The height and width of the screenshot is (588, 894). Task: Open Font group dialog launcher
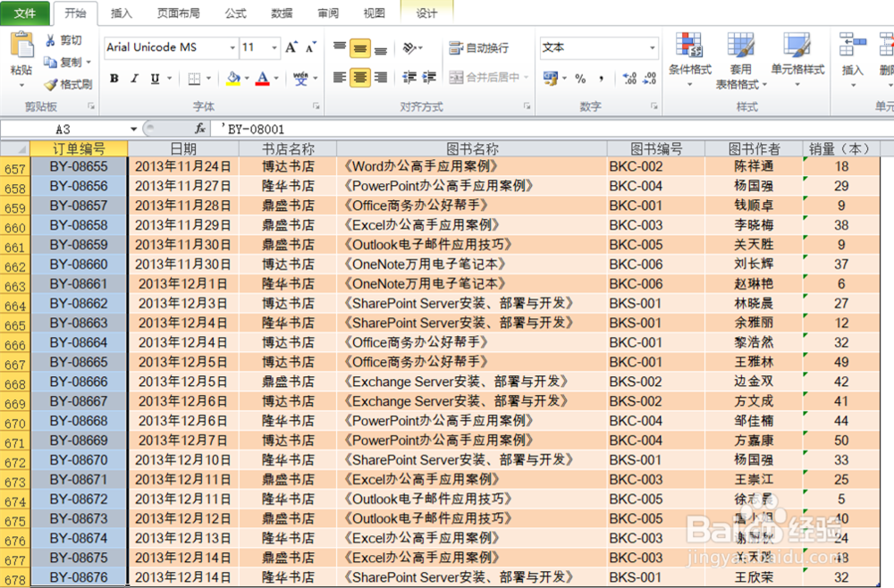tap(316, 106)
